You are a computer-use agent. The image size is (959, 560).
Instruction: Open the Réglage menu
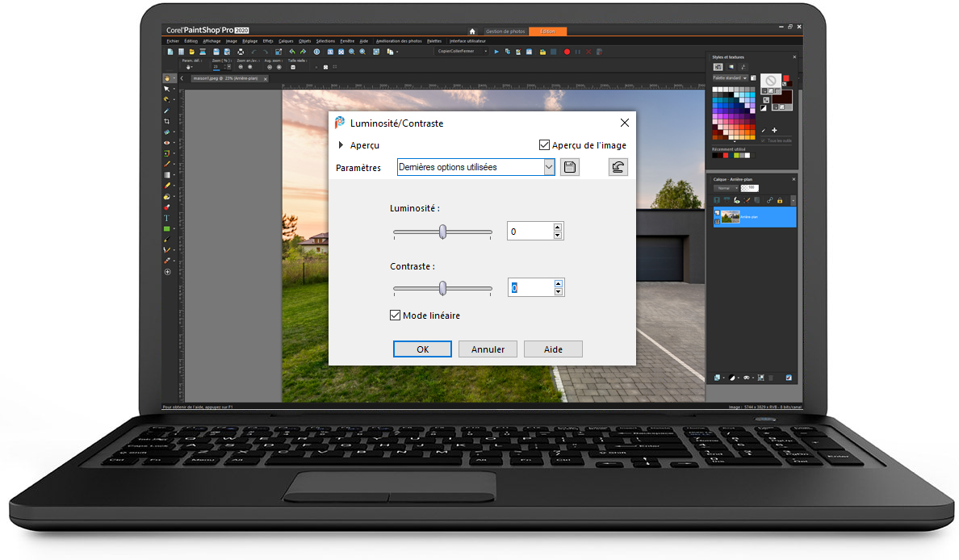point(249,40)
